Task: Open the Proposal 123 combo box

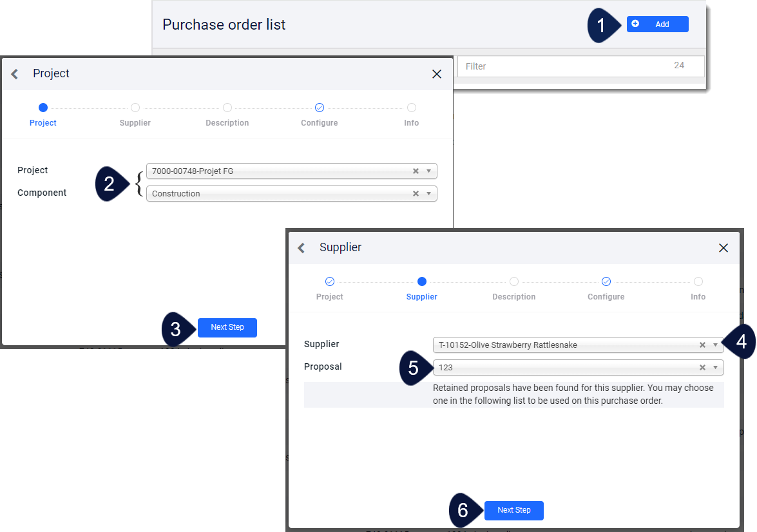Action: pos(579,367)
